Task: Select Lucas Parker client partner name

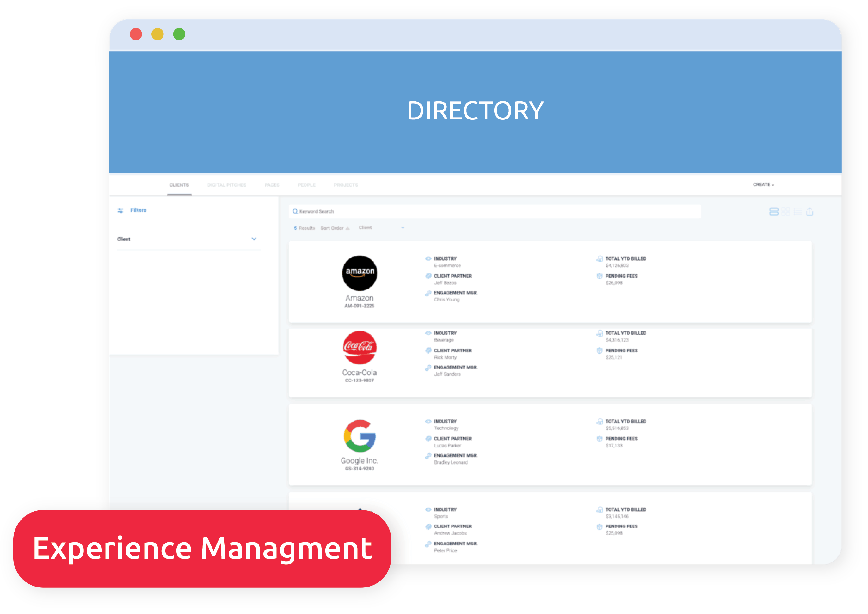Action: (447, 445)
